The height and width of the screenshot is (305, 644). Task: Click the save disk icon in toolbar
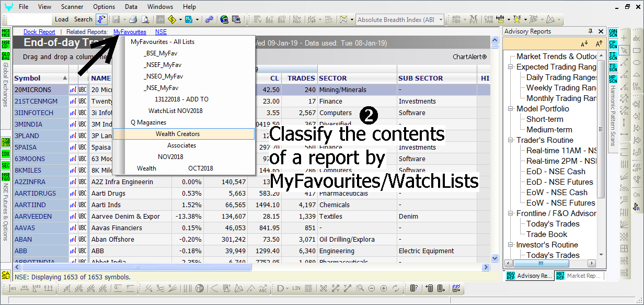coord(116,19)
